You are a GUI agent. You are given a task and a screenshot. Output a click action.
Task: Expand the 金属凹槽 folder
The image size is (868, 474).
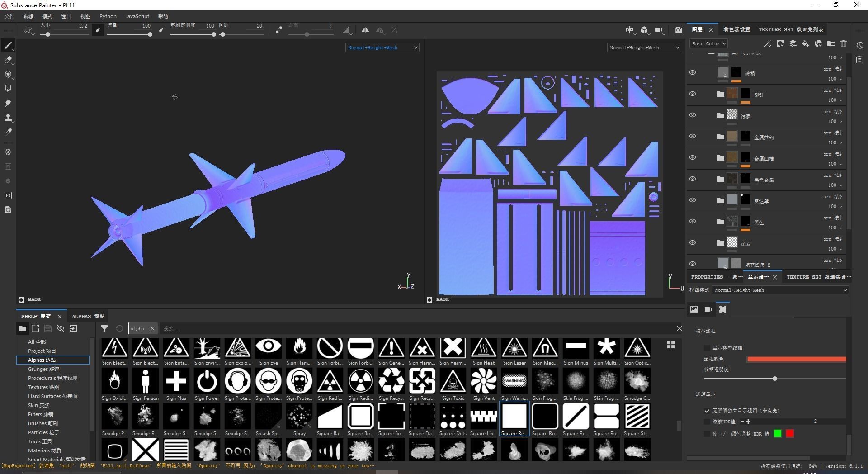click(x=721, y=158)
